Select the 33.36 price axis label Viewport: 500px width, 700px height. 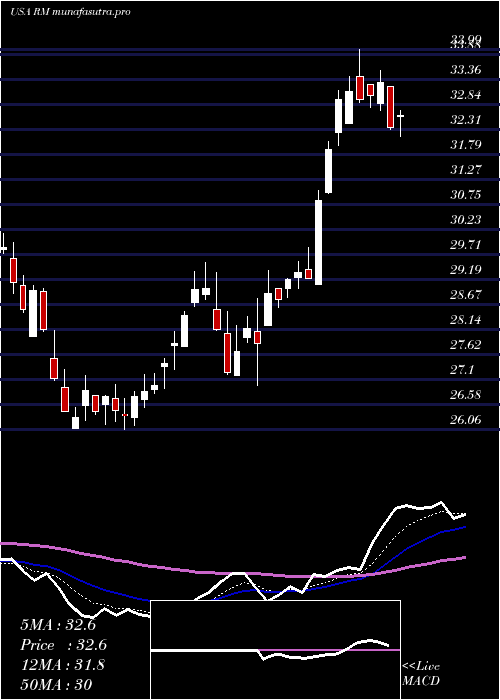coord(466,70)
